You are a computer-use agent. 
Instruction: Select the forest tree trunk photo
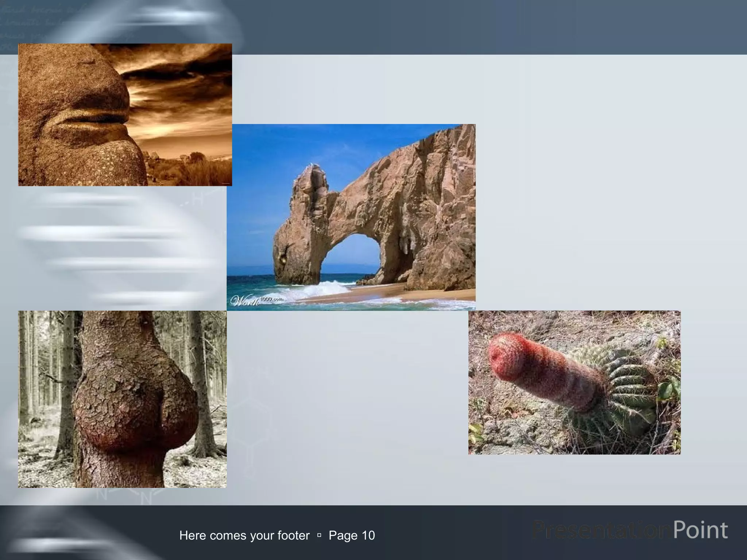point(122,399)
